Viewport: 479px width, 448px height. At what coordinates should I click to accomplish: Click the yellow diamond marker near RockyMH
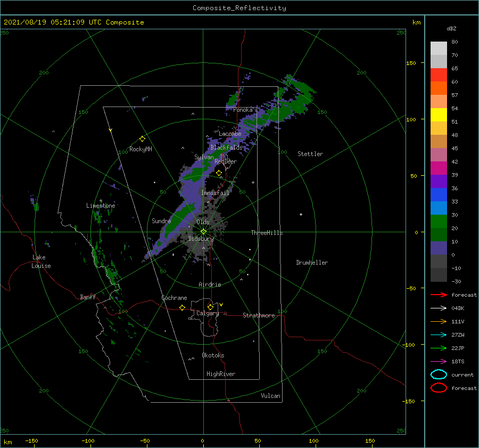tap(142, 139)
